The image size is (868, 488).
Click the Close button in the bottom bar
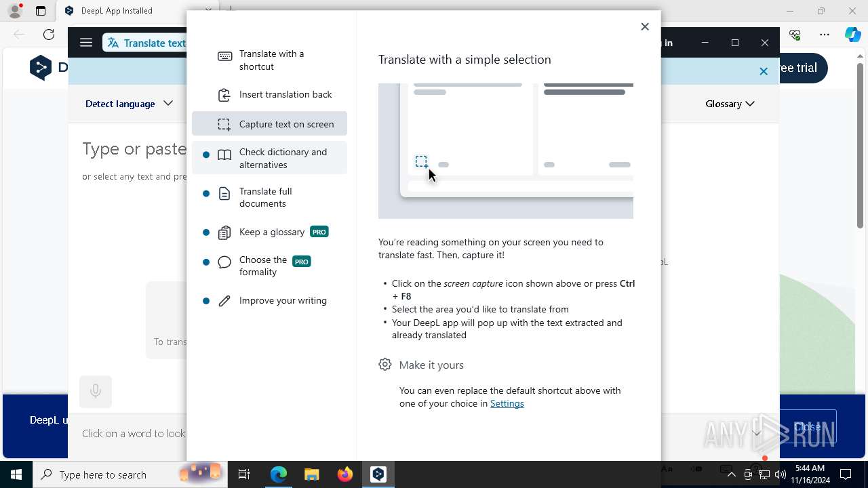click(808, 427)
